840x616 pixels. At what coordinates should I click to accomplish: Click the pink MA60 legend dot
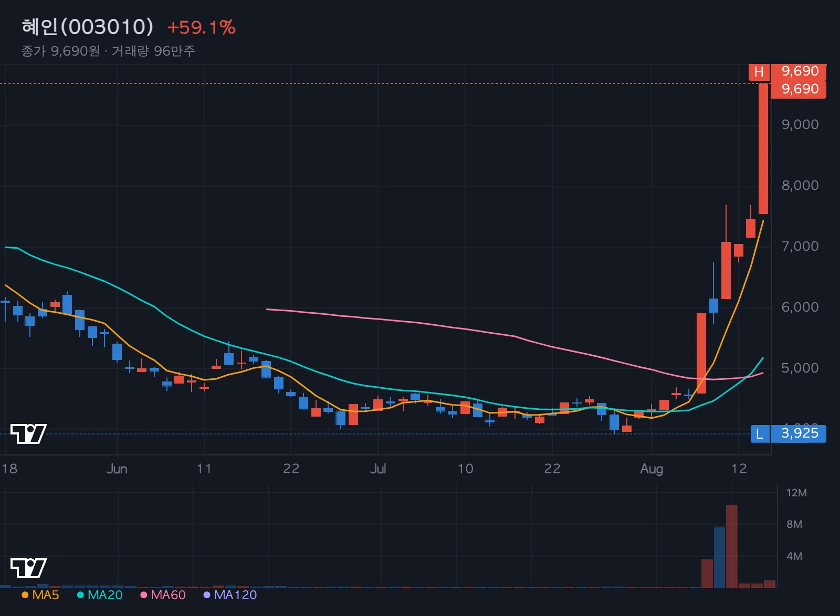pyautogui.click(x=143, y=595)
